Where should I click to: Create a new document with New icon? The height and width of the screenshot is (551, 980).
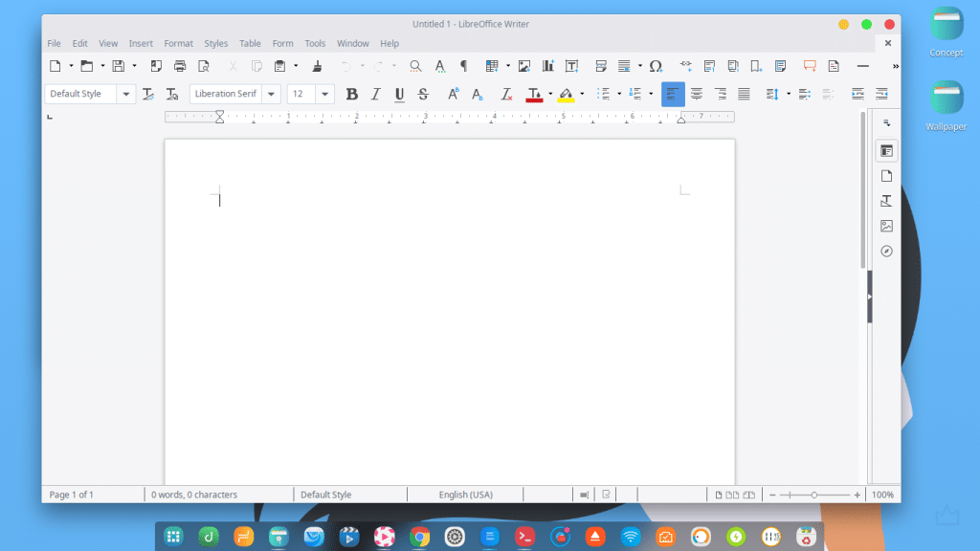55,66
